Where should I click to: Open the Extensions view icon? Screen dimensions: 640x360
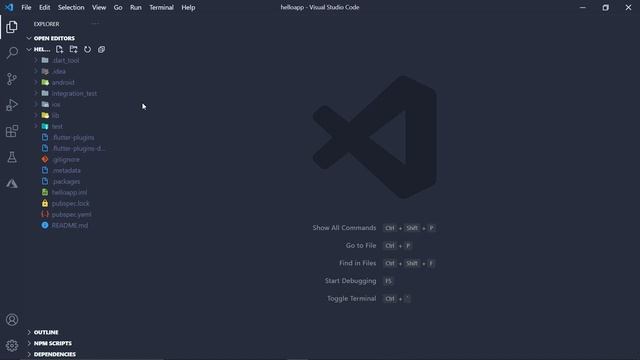pyautogui.click(x=12, y=131)
